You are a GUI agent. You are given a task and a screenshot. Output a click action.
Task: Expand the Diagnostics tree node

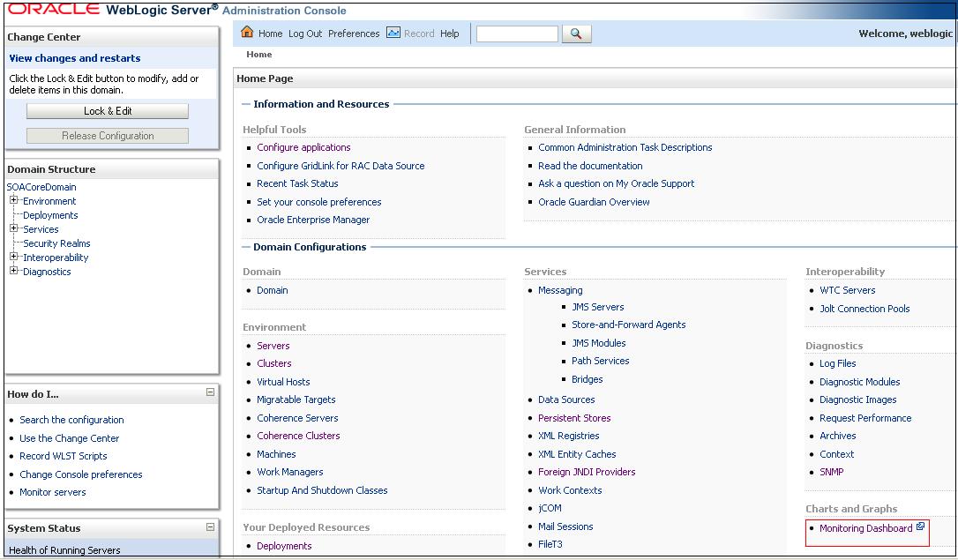[12, 271]
